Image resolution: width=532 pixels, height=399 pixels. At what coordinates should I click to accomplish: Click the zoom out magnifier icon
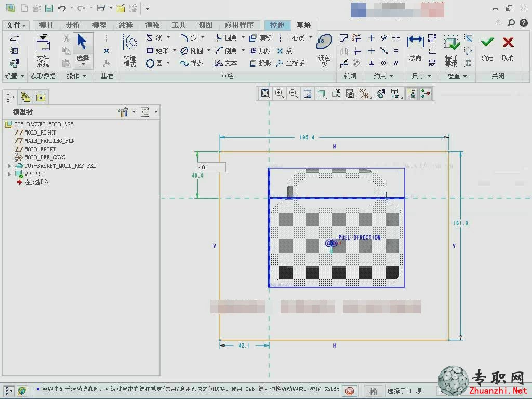tap(294, 94)
